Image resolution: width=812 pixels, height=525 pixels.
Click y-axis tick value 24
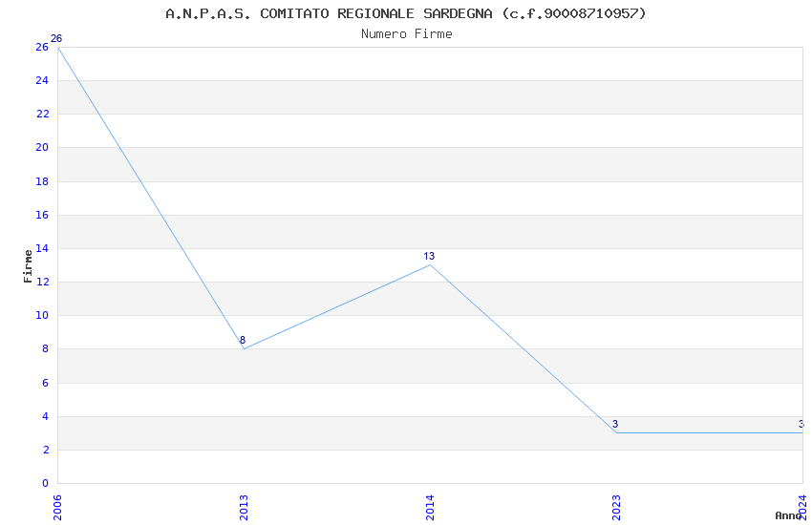click(x=42, y=79)
